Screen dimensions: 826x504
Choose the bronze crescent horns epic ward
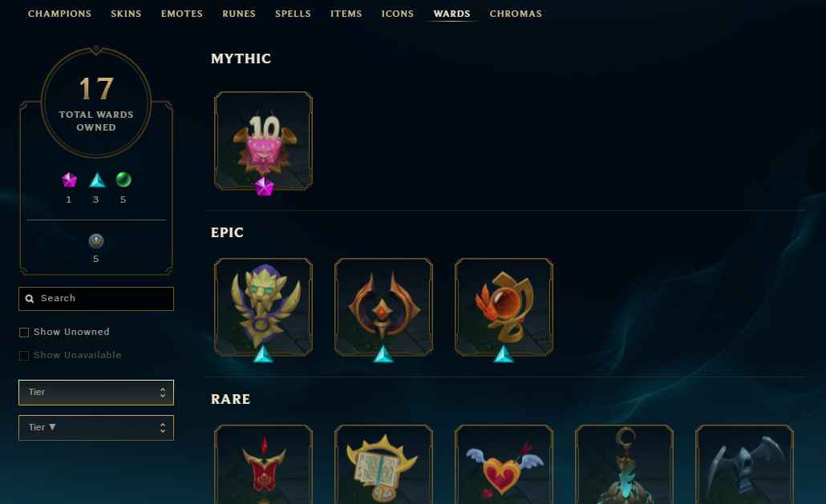(x=383, y=307)
